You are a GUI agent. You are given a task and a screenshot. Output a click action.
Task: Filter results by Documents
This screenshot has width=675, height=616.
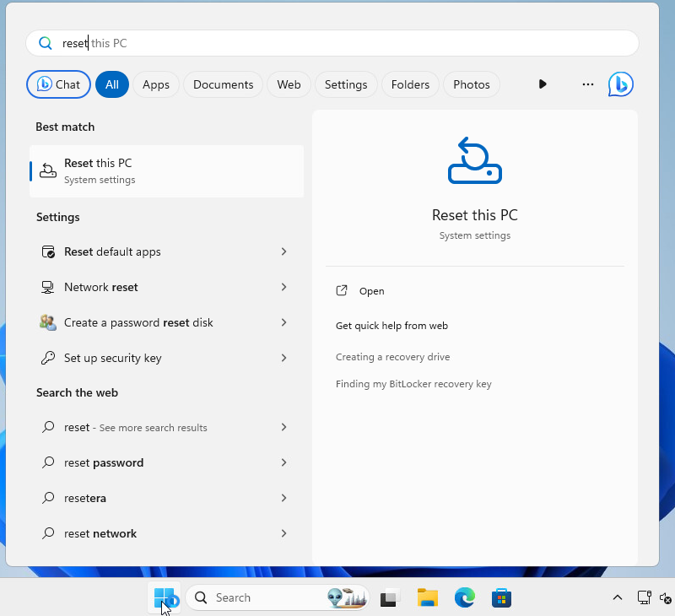[223, 84]
